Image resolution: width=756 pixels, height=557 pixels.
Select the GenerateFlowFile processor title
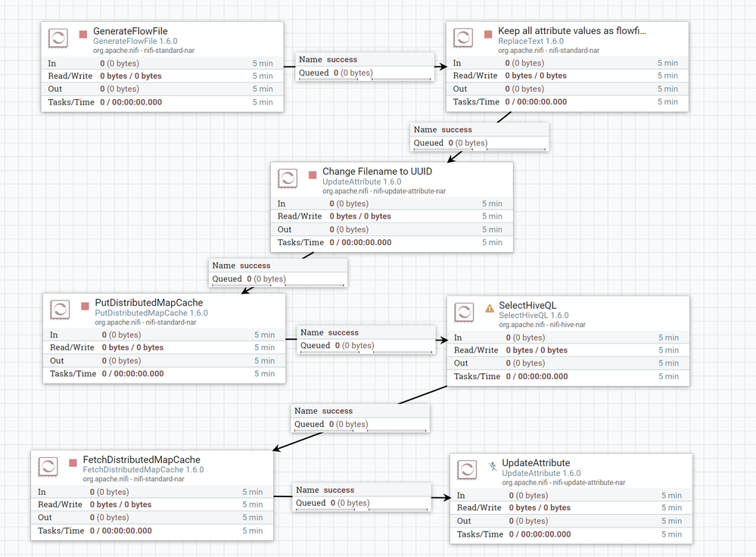pos(130,31)
